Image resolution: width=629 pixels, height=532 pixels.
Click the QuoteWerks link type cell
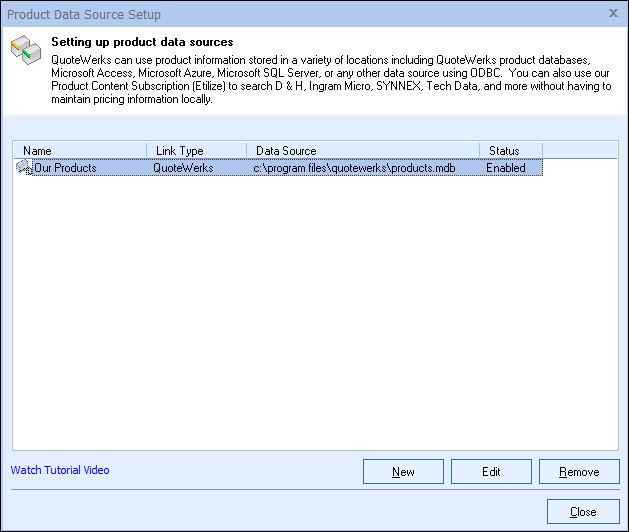(x=183, y=168)
